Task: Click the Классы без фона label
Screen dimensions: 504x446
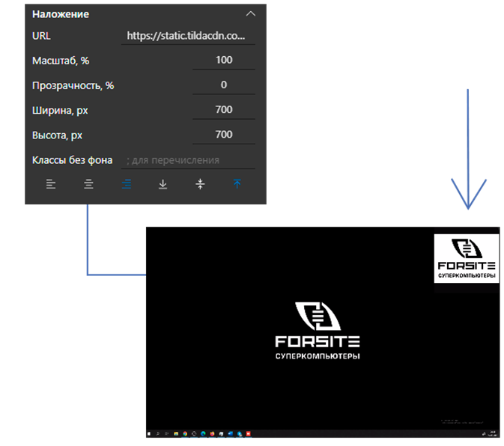Action: pyautogui.click(x=73, y=160)
